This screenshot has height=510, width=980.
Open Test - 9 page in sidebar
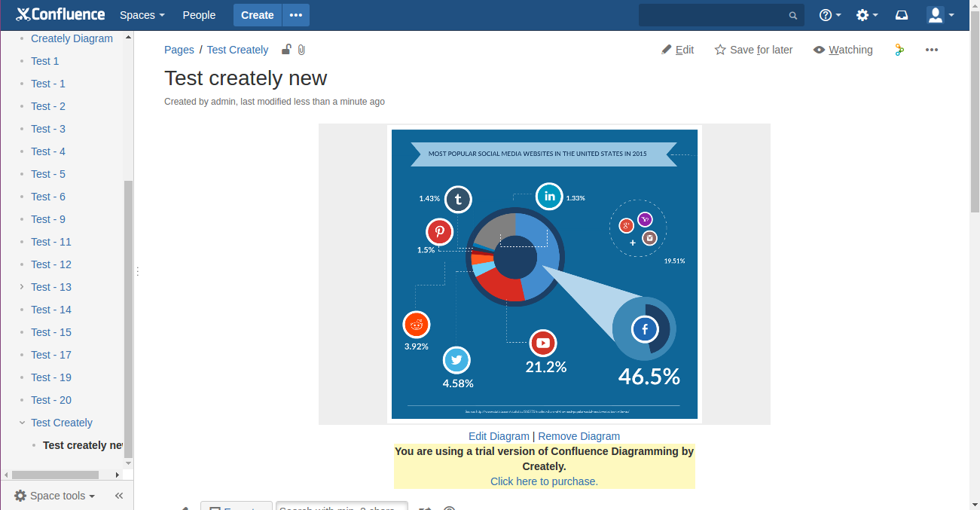(48, 219)
